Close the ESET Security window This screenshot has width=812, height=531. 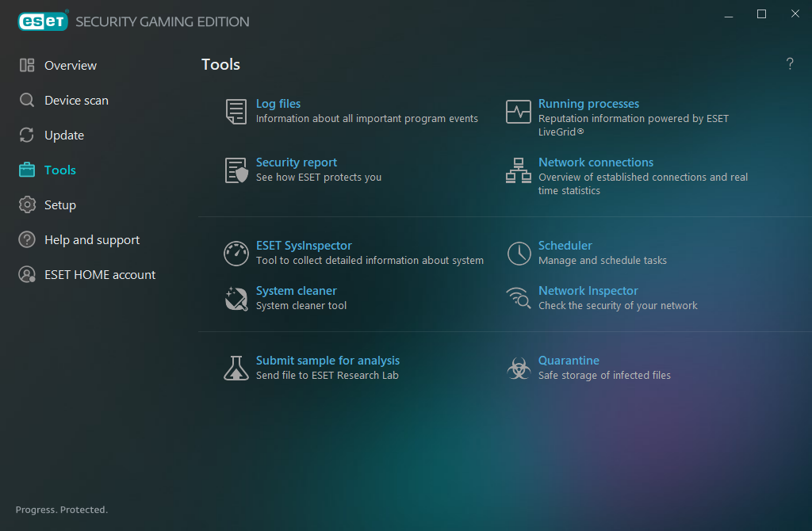pos(795,14)
